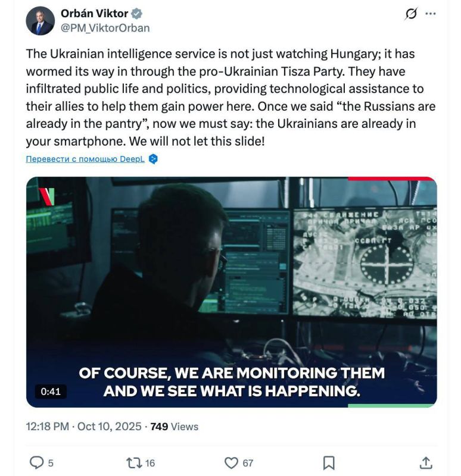Play the embedded video
The image size is (461, 476).
click(231, 292)
